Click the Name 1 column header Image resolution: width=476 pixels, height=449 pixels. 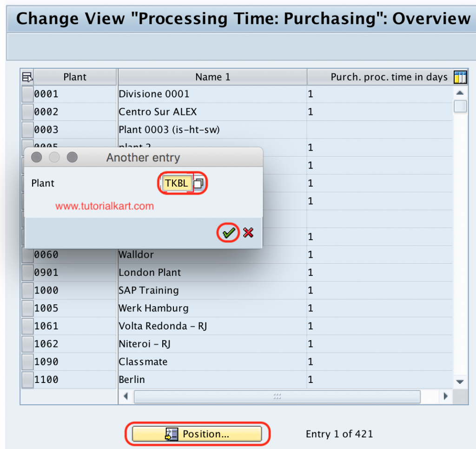point(212,77)
